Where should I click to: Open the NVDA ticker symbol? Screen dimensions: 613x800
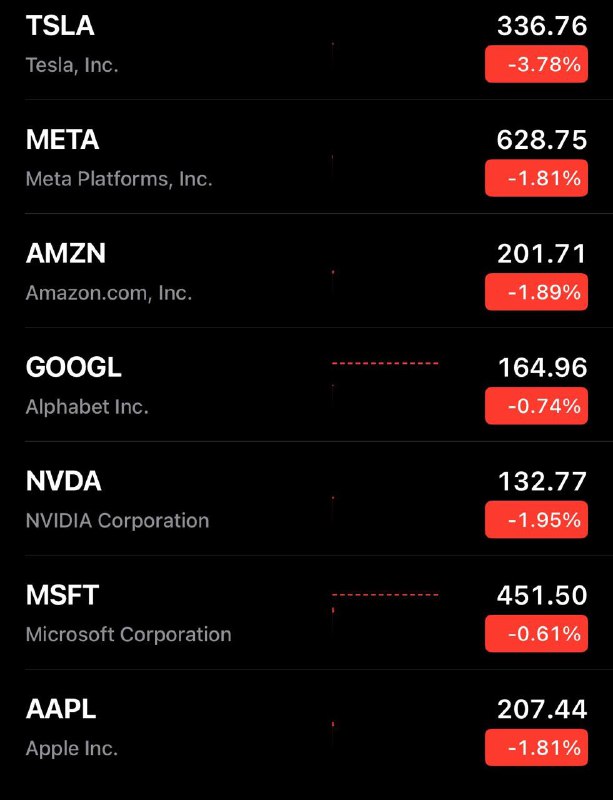tap(63, 481)
